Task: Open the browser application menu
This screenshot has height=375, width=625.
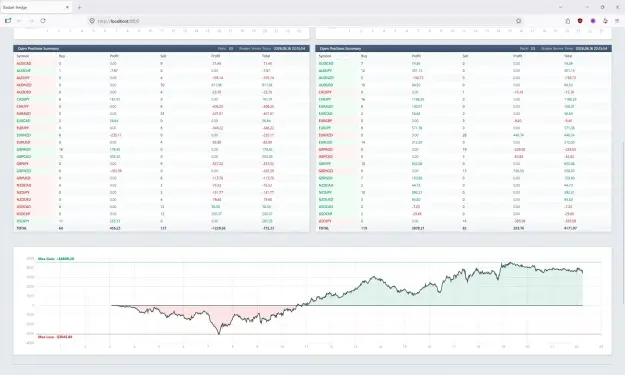Action: [x=617, y=21]
